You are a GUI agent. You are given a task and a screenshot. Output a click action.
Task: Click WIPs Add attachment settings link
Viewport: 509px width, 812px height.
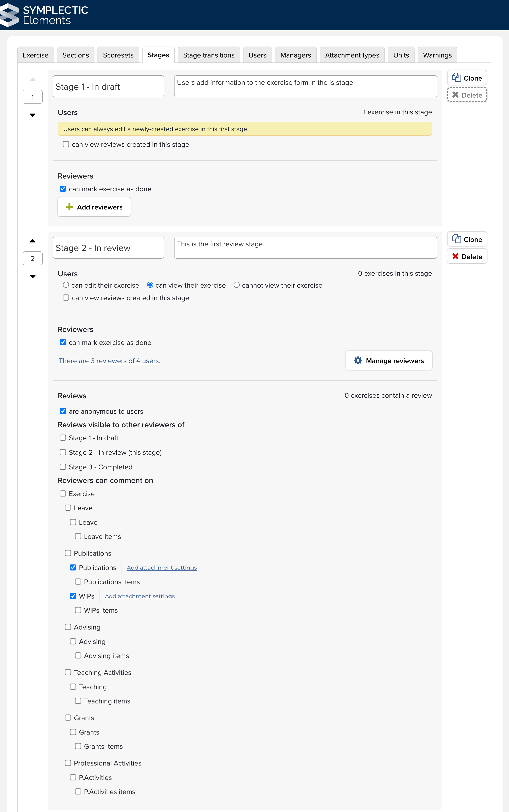pos(140,596)
